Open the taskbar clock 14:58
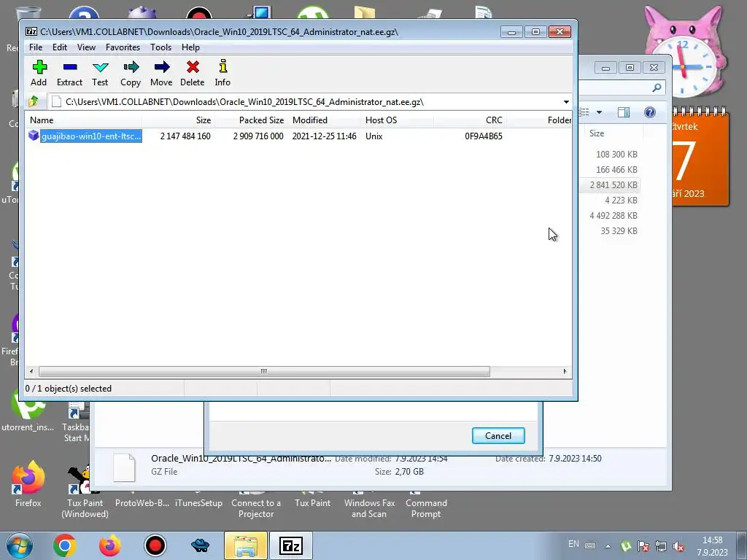The width and height of the screenshot is (747, 560). tap(713, 546)
